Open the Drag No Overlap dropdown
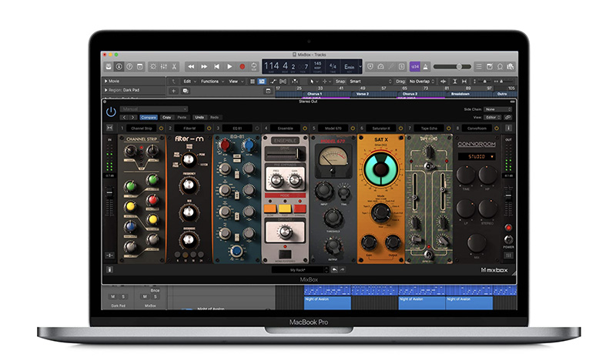This screenshot has width=616, height=364. click(421, 82)
